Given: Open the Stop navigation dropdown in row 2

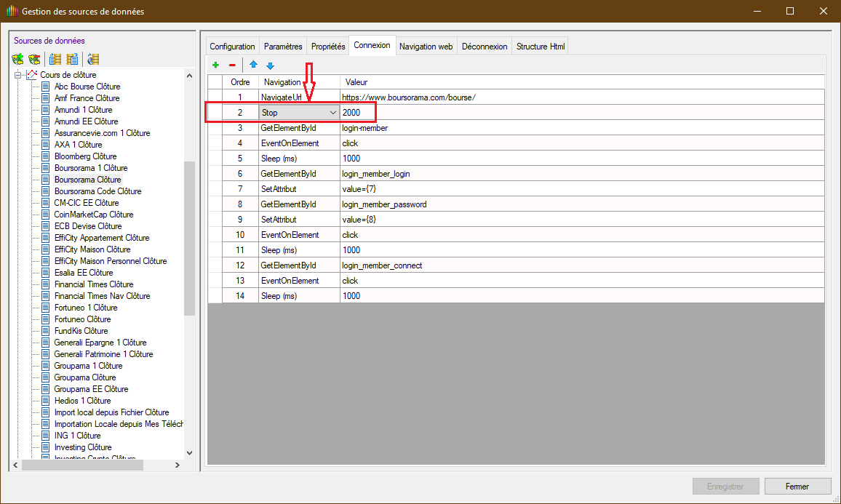Looking at the screenshot, I should 333,113.
